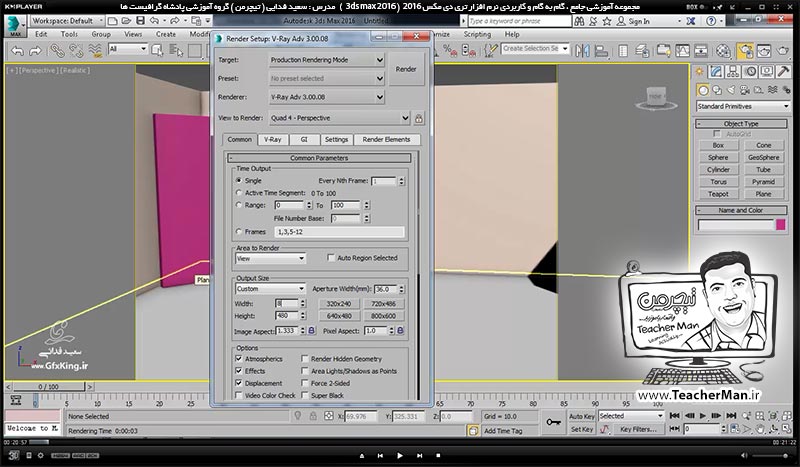Click the key-shaped Set Keys icon
Screen dimensions: 800x467
[x=553, y=422]
